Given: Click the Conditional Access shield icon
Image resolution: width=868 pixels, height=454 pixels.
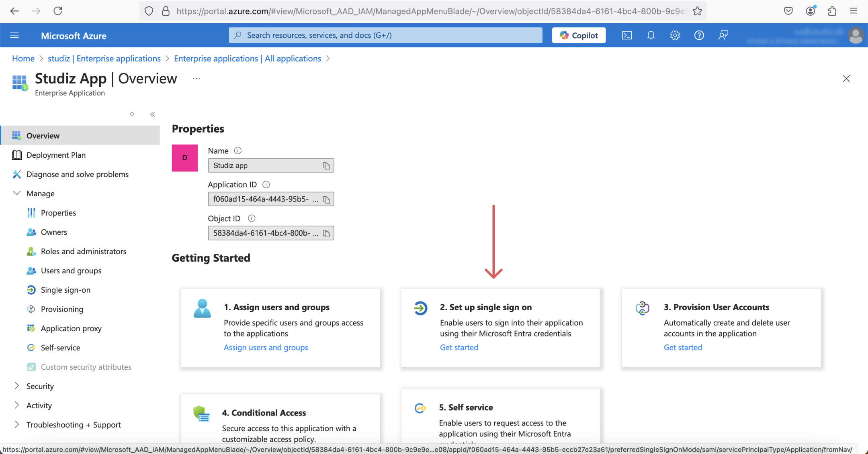Looking at the screenshot, I should tap(201, 414).
